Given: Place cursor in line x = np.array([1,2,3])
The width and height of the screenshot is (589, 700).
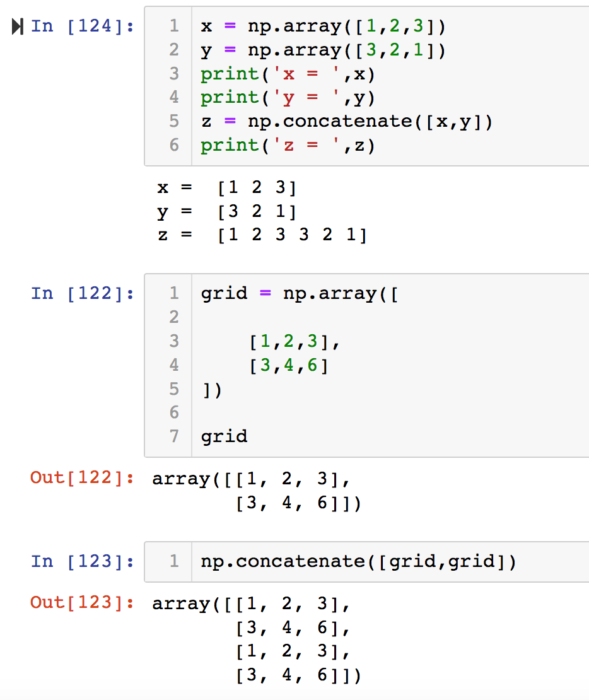Looking at the screenshot, I should 324,26.
